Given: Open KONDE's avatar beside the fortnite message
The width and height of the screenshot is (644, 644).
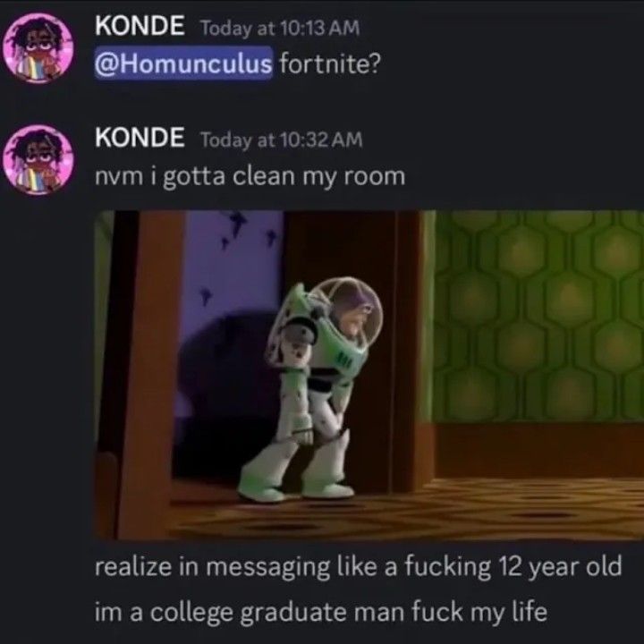Looking at the screenshot, I should [x=38, y=48].
